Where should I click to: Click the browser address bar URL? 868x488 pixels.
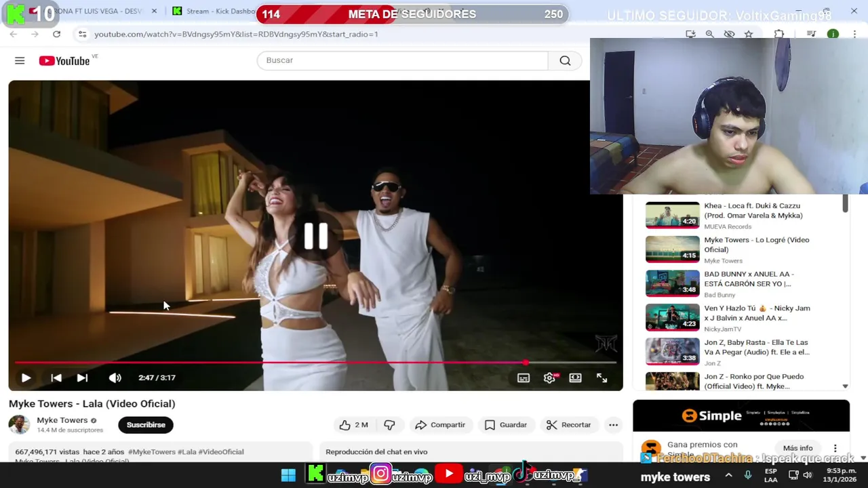coord(236,34)
